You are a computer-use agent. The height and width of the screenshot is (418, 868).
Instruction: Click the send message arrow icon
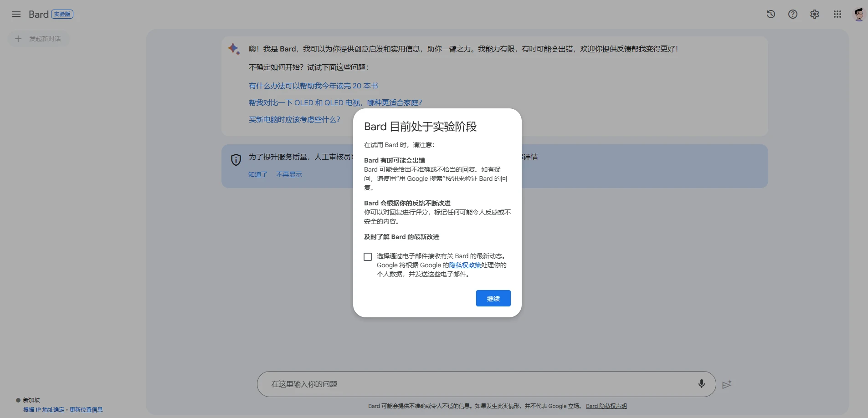click(727, 385)
